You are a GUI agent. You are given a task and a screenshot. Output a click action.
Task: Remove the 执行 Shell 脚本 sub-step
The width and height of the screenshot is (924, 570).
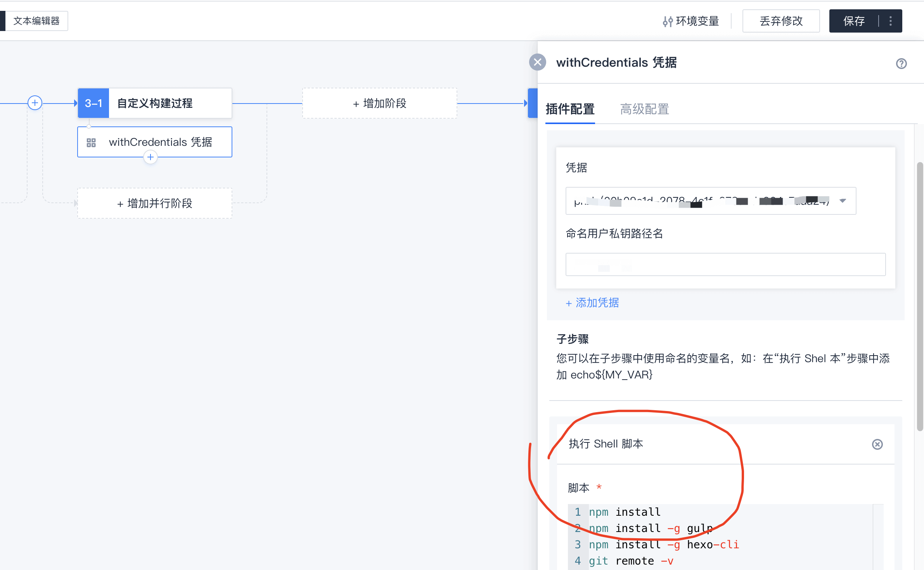click(x=877, y=444)
